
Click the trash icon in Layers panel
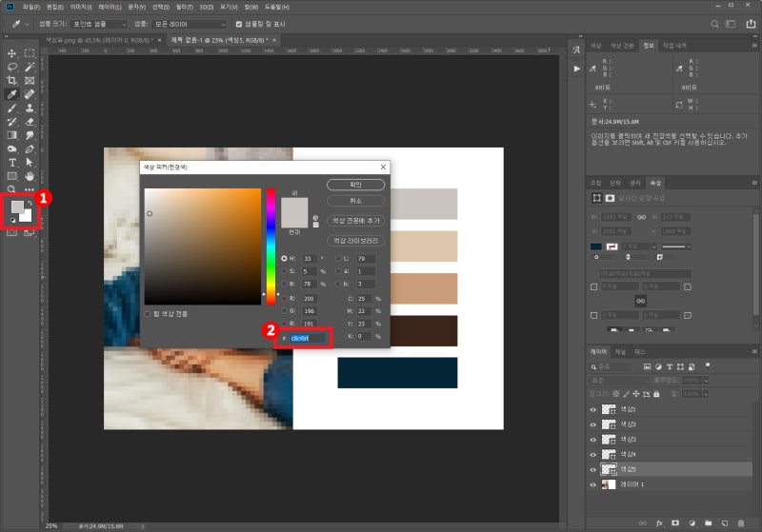pyautogui.click(x=741, y=523)
